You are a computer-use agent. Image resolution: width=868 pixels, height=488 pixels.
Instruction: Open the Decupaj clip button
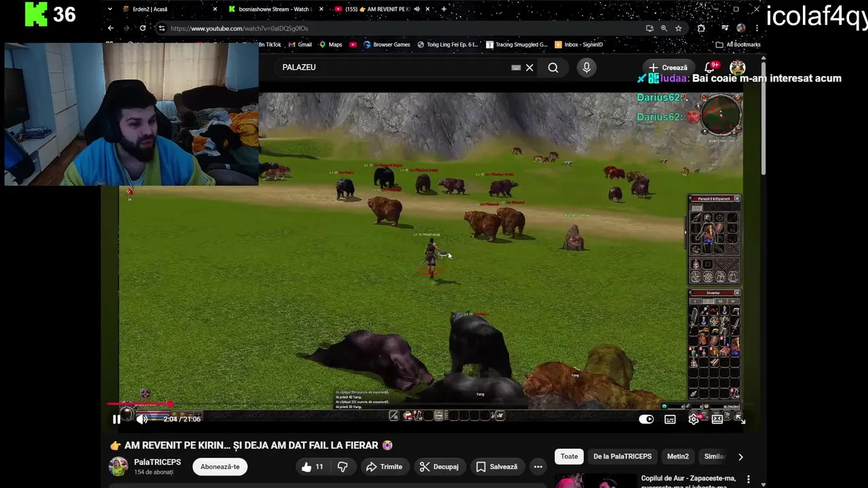tap(439, 466)
